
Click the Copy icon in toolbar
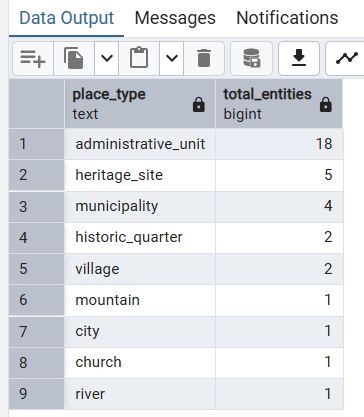74,59
